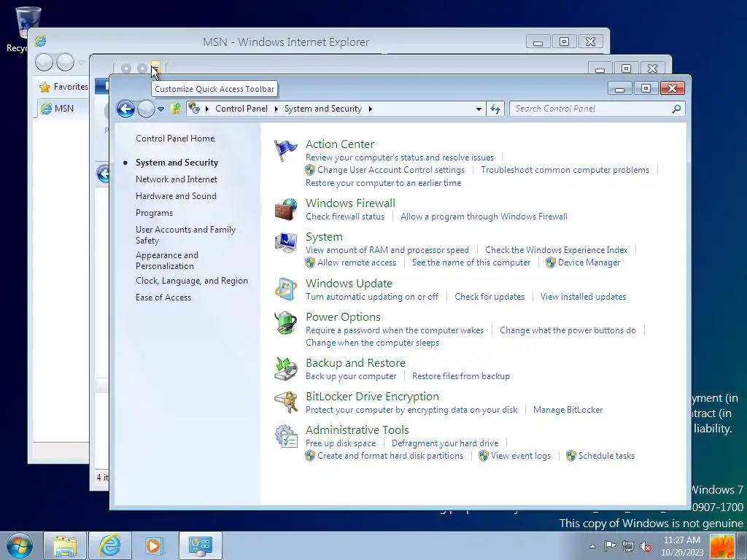The width and height of the screenshot is (747, 560).
Task: Click the orange flower icon in the system tray
Action: 721,546
